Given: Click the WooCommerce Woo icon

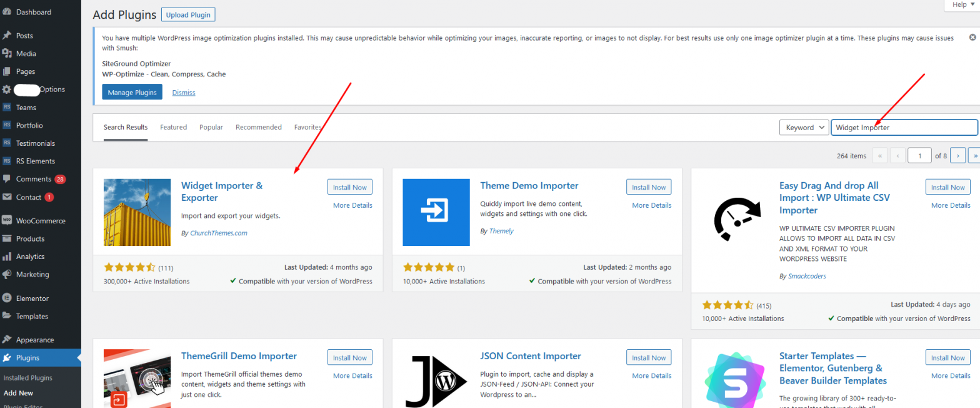Looking at the screenshot, I should click(7, 220).
